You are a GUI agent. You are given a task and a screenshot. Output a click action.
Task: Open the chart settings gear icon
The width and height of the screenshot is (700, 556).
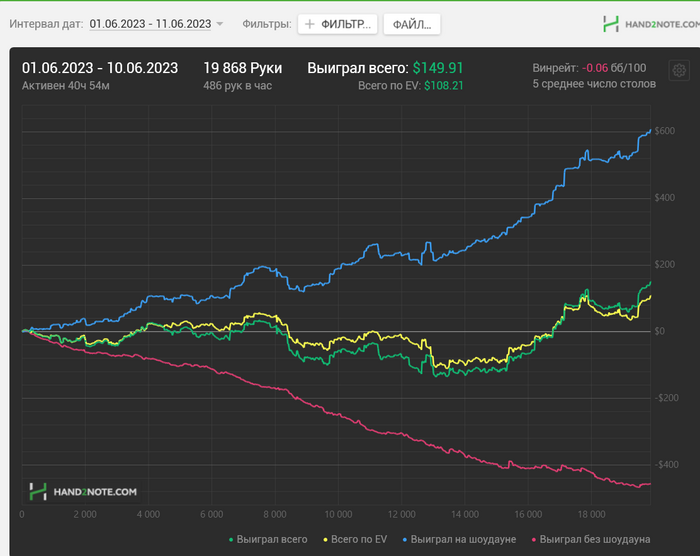click(x=679, y=71)
